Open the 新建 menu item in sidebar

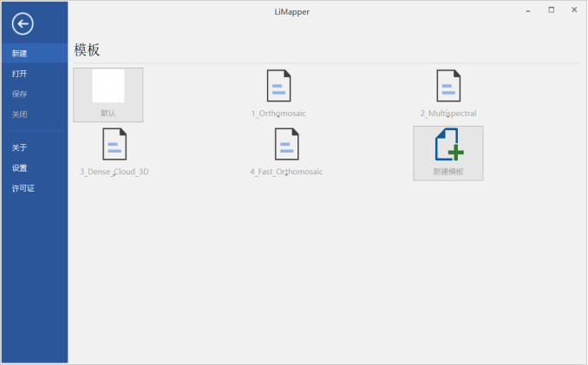[x=20, y=53]
